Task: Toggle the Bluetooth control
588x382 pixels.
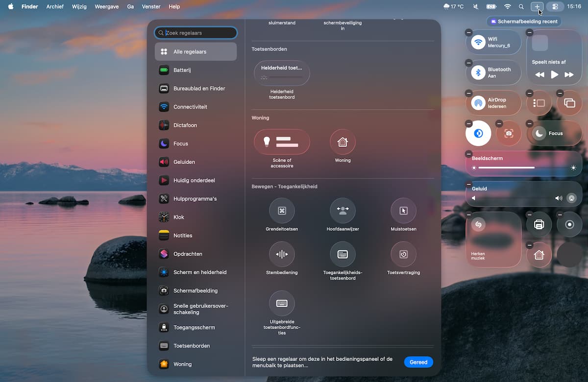Action: click(478, 72)
